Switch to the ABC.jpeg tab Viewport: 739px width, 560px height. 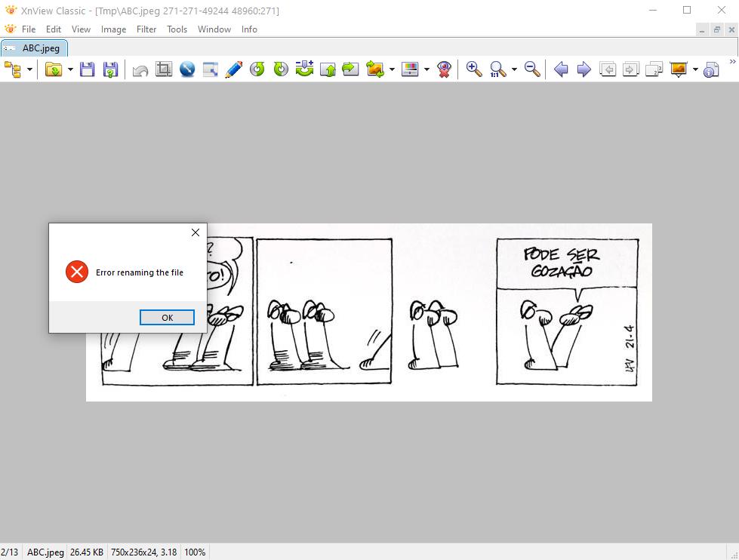click(35, 48)
